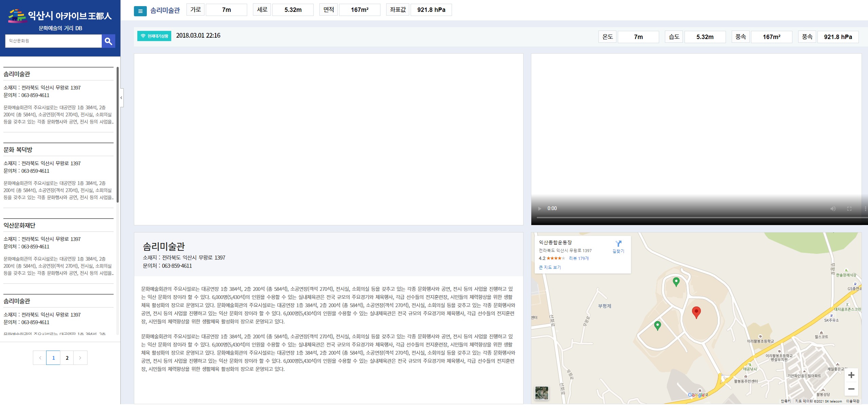The image size is (868, 411).
Task: Open the hamburger menu button
Action: pyautogui.click(x=140, y=11)
